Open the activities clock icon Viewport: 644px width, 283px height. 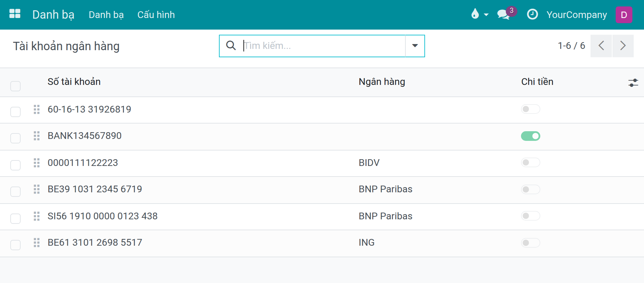(x=532, y=14)
